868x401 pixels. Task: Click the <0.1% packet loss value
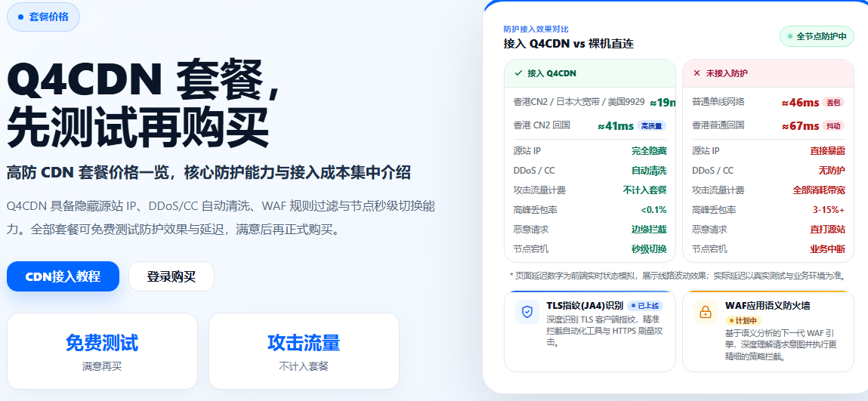pyautogui.click(x=653, y=210)
